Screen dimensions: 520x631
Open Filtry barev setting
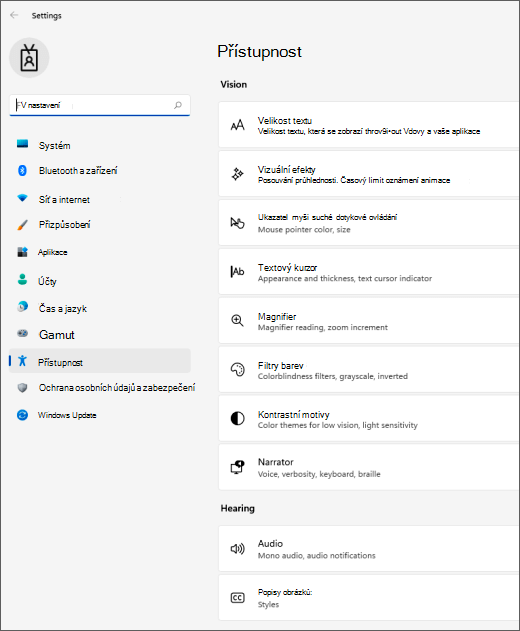coord(369,370)
